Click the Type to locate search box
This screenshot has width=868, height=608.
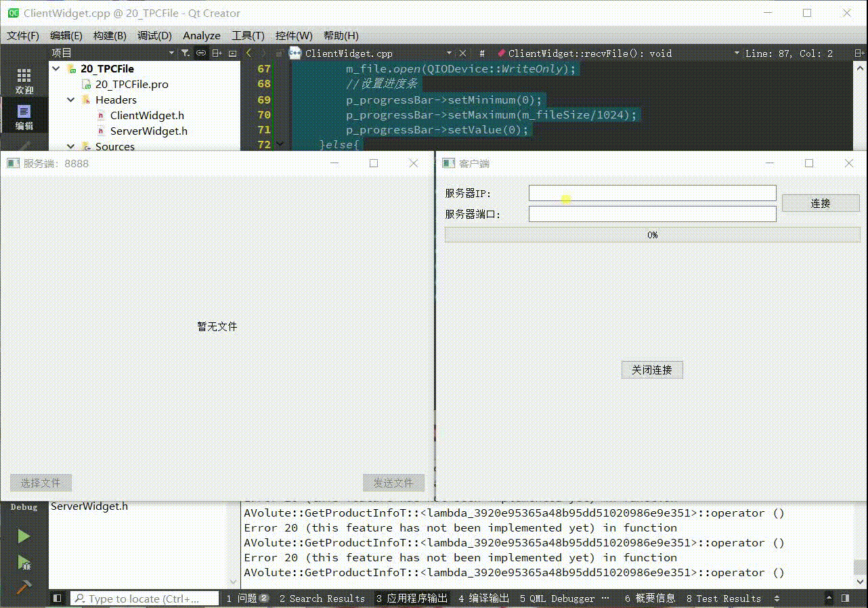click(145, 599)
